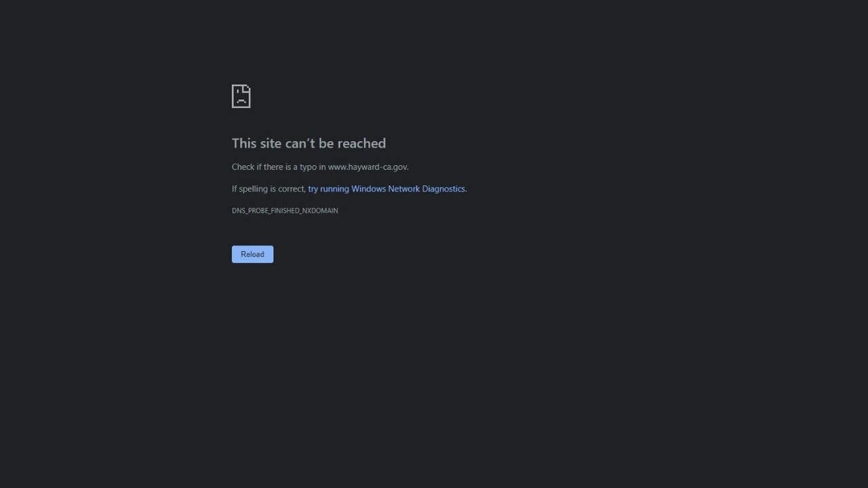Click the frowning face on the document icon
This screenshot has width=868, height=488.
(x=241, y=99)
